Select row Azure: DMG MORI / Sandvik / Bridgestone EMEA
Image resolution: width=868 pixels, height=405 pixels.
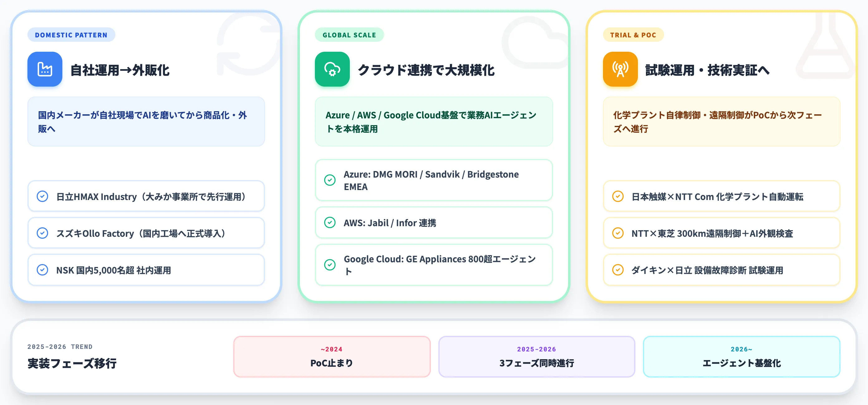[x=434, y=180]
